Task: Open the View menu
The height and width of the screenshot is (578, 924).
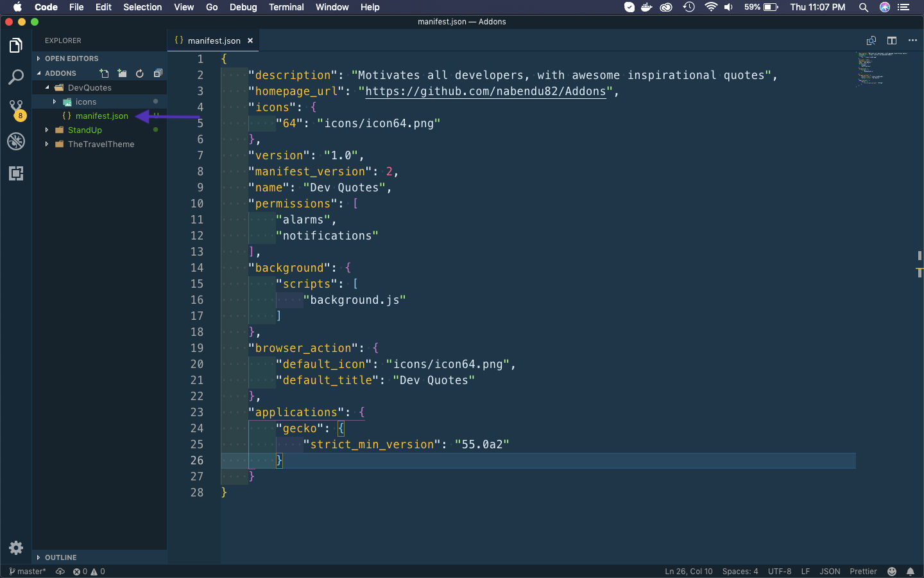Action: 184,7
